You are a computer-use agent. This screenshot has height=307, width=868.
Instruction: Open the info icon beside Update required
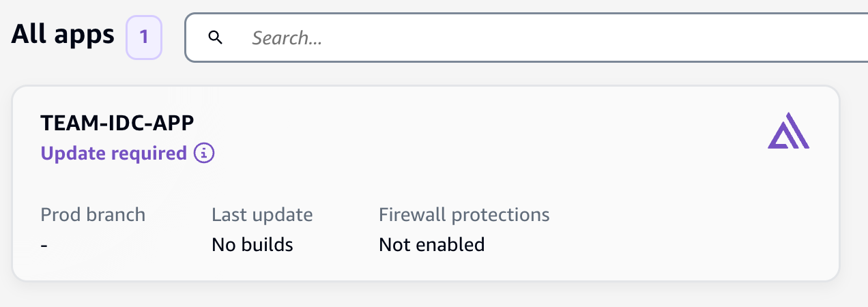[x=204, y=153]
